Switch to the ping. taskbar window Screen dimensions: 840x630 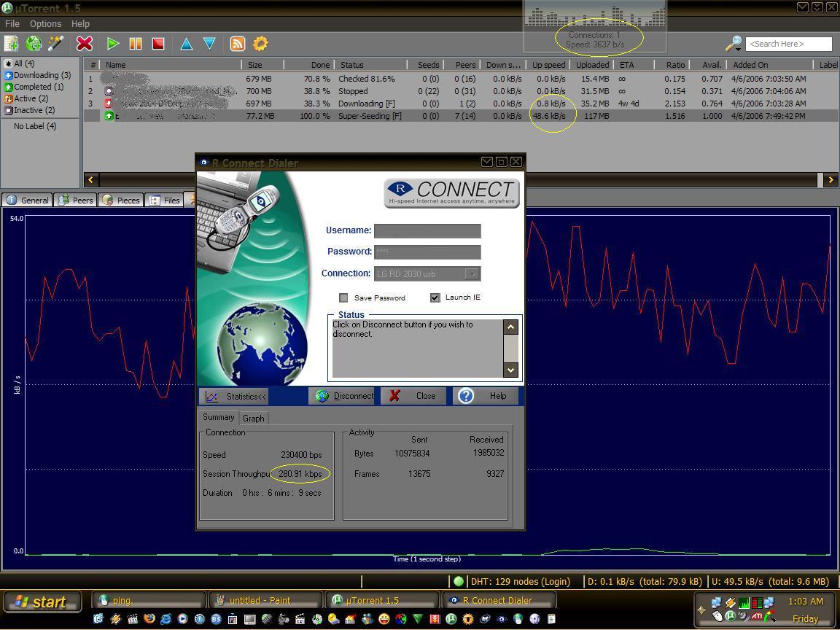pyautogui.click(x=149, y=601)
